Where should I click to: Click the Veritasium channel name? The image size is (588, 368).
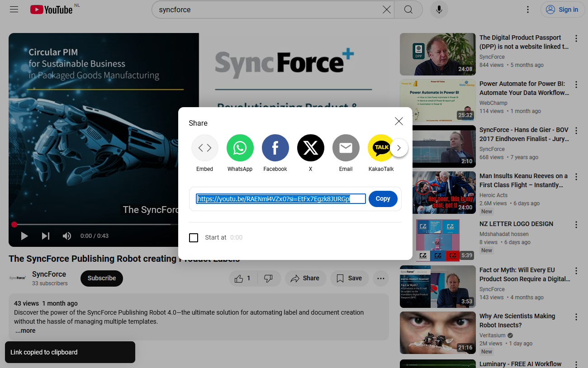(492, 335)
